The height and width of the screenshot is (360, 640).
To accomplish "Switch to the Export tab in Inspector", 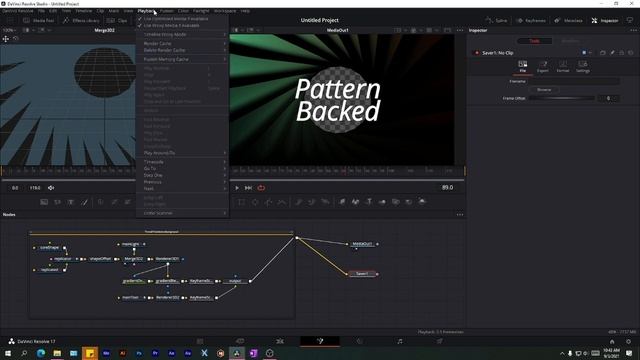I will point(542,67).
